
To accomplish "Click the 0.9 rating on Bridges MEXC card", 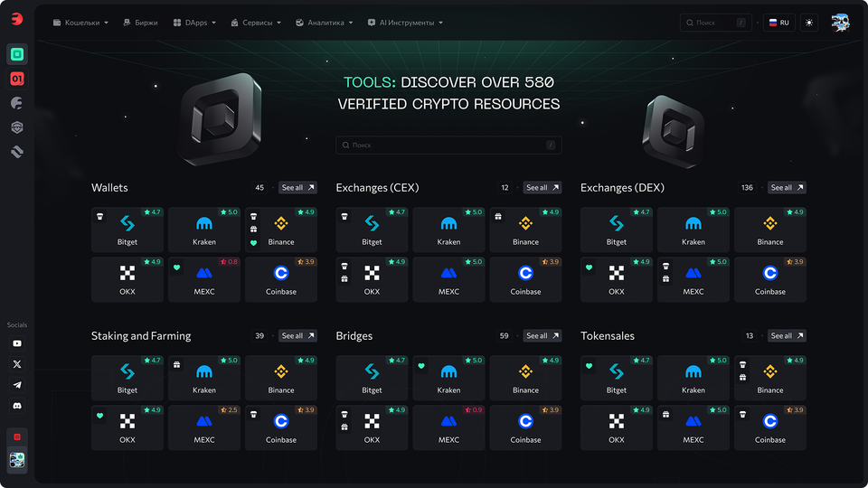I will [x=474, y=410].
